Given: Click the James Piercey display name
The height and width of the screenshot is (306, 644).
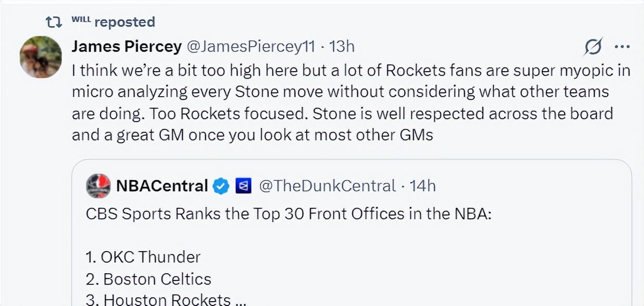Looking at the screenshot, I should pyautogui.click(x=127, y=46).
